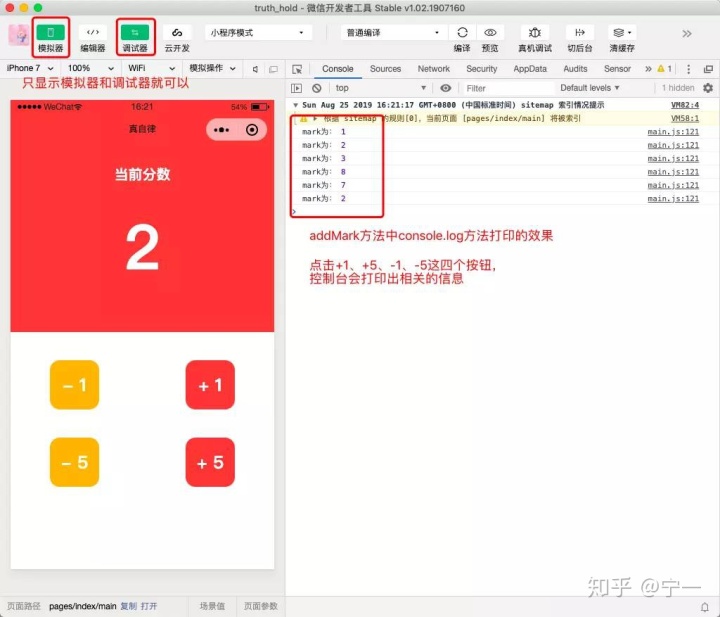The width and height of the screenshot is (720, 617).
Task: Switch to the Network tab
Action: coord(433,69)
